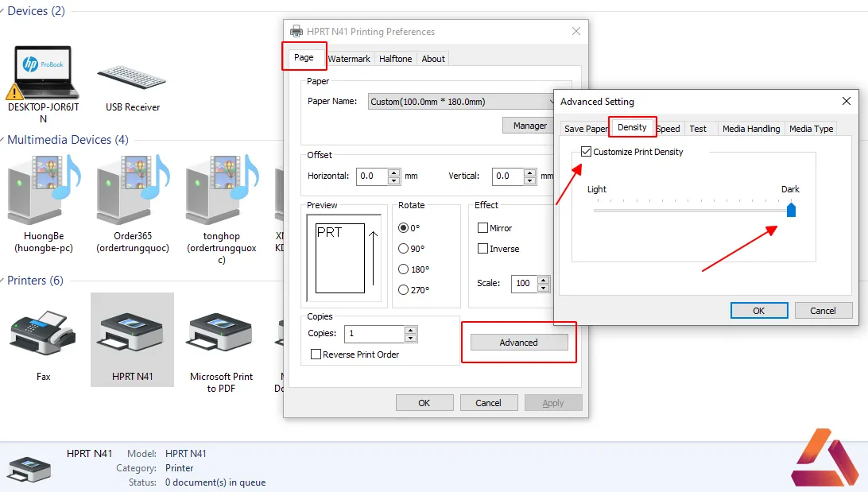This screenshot has height=492, width=868.
Task: Open the Media Handling tab
Action: click(751, 129)
